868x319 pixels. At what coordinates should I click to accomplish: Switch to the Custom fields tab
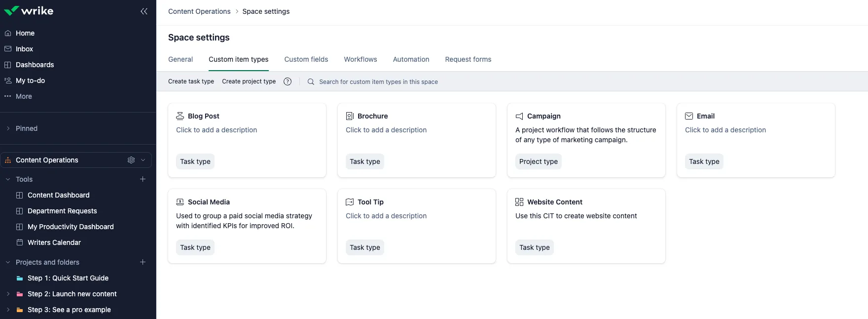pos(306,59)
